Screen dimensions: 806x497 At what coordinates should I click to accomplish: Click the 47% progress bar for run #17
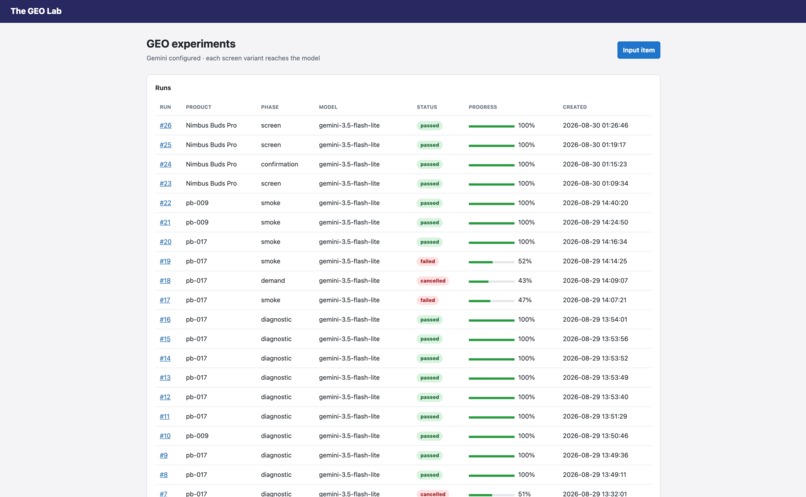[x=491, y=301]
